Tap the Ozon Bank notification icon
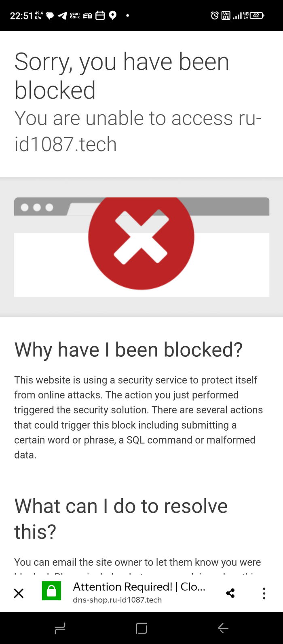This screenshot has height=644, width=283. (75, 16)
